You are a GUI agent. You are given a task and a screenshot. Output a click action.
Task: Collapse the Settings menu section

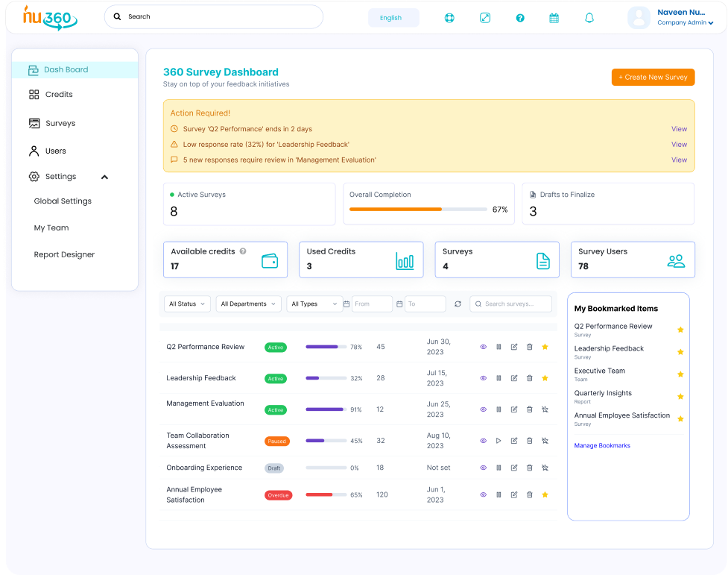pos(104,177)
